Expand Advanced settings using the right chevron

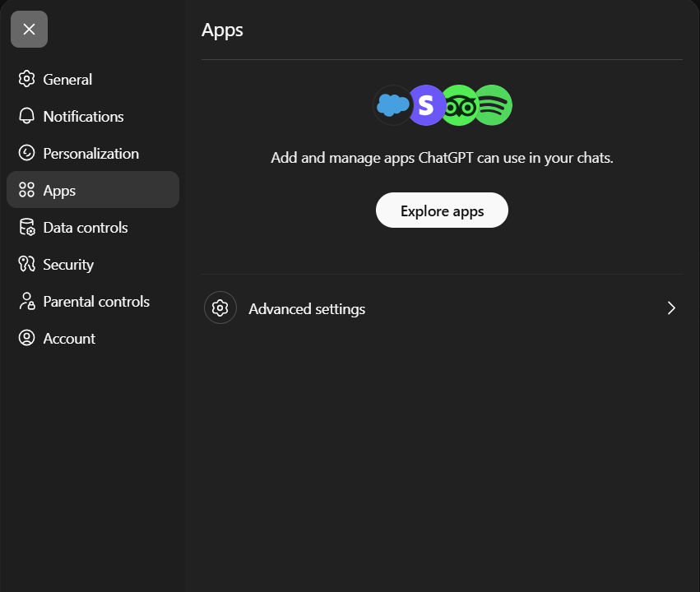click(671, 308)
